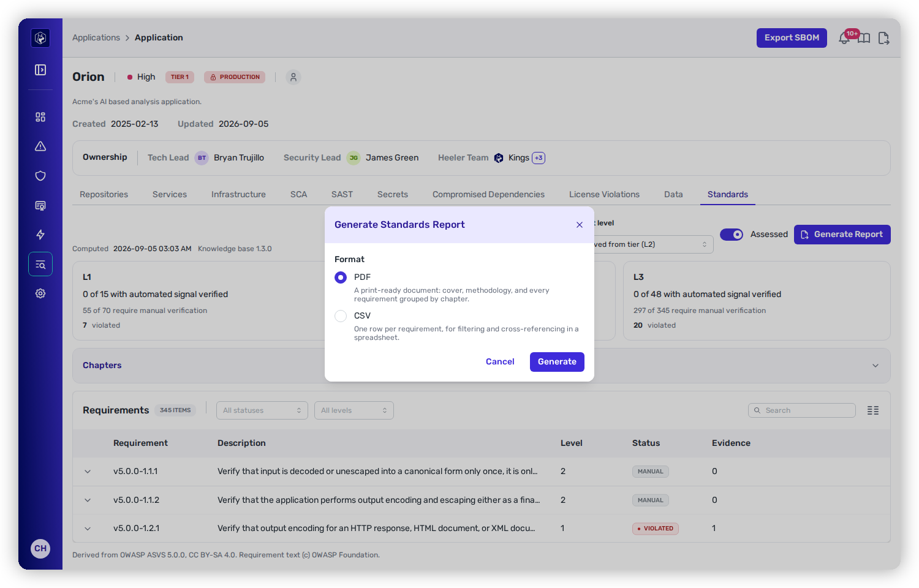Click the Bryan Trujillo tech lead name
Screen dimensions: 919x588
[239, 157]
